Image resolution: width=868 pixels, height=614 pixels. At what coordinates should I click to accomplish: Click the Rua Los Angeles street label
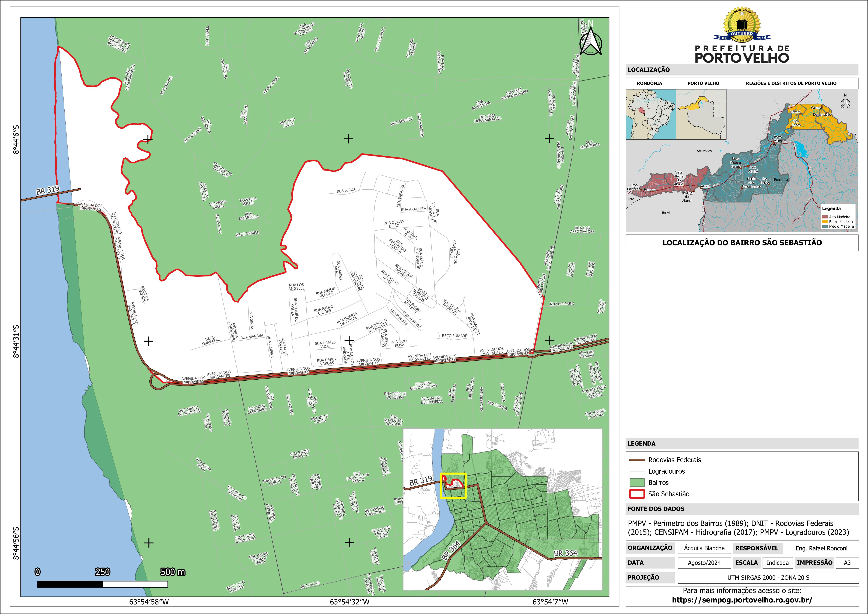point(296,287)
